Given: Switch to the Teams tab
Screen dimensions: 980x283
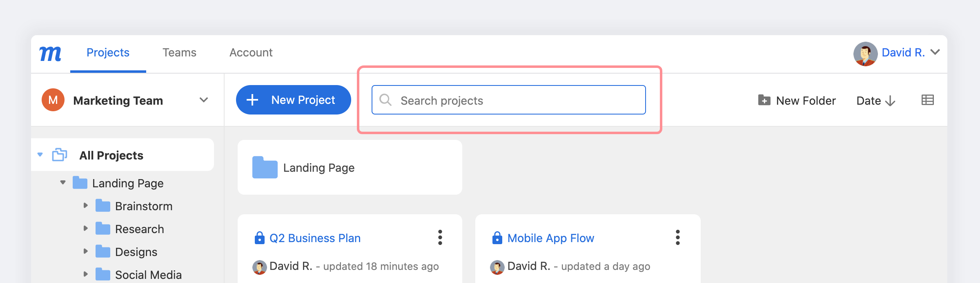Looking at the screenshot, I should coord(179,53).
